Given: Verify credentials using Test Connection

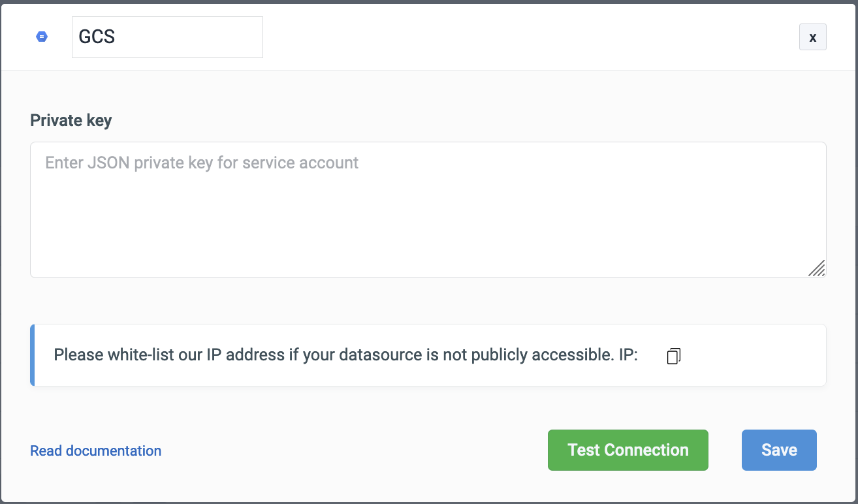Looking at the screenshot, I should tap(628, 450).
